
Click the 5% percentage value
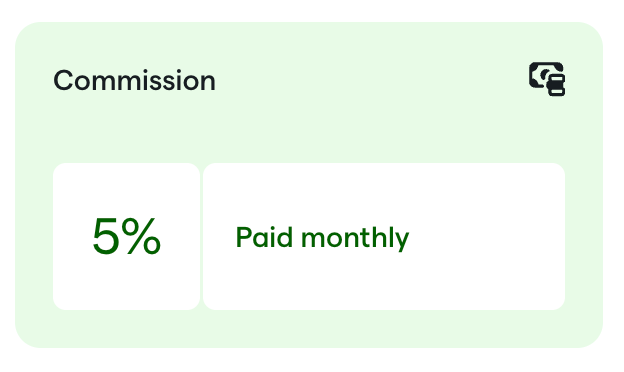coord(127,236)
